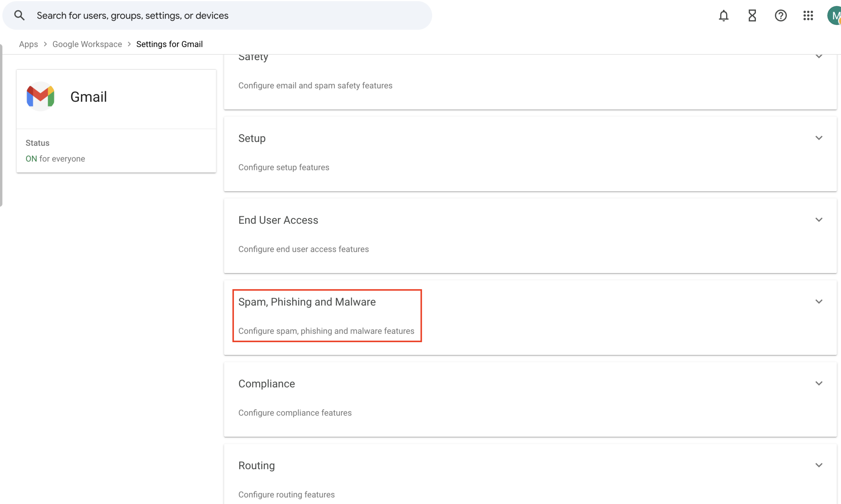The width and height of the screenshot is (841, 504).
Task: Open the Compliance settings heading
Action: click(x=266, y=384)
